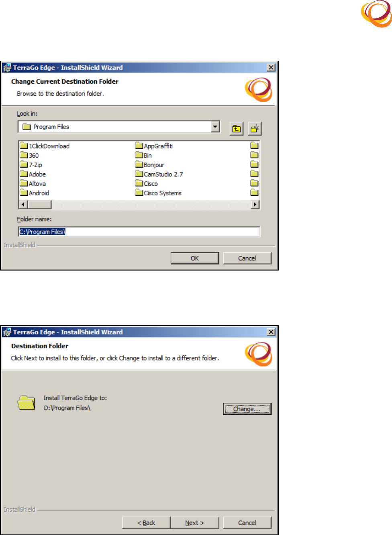Select the Android folder
Viewport: 392px width, 535px height.
[35, 193]
